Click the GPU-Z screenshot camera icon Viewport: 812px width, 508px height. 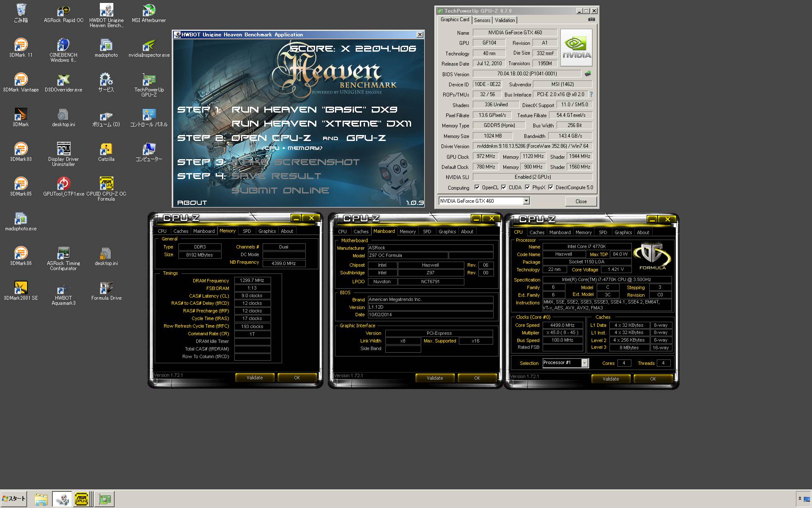[591, 19]
